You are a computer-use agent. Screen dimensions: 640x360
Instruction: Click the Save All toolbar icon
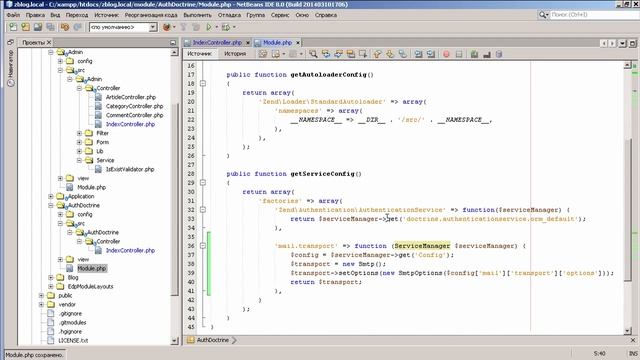point(51,27)
